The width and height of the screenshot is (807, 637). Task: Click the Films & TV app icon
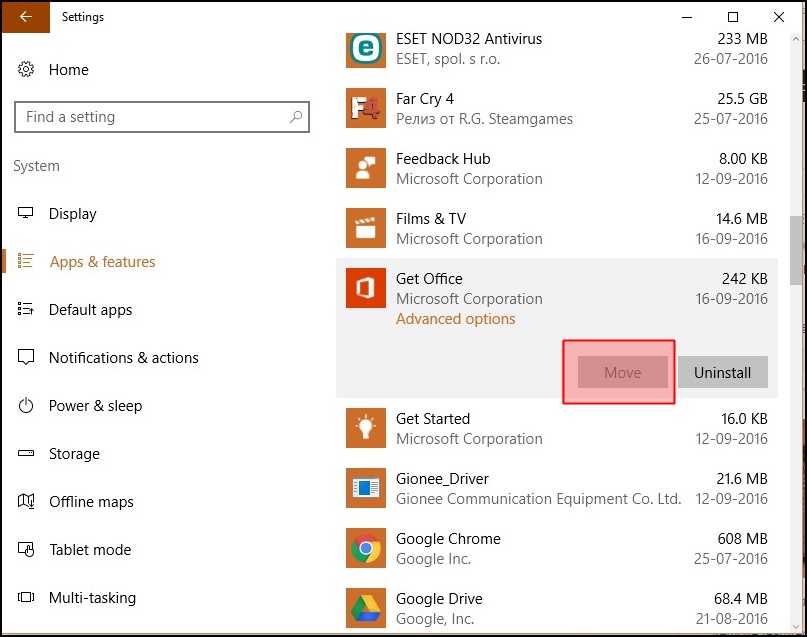pos(365,228)
